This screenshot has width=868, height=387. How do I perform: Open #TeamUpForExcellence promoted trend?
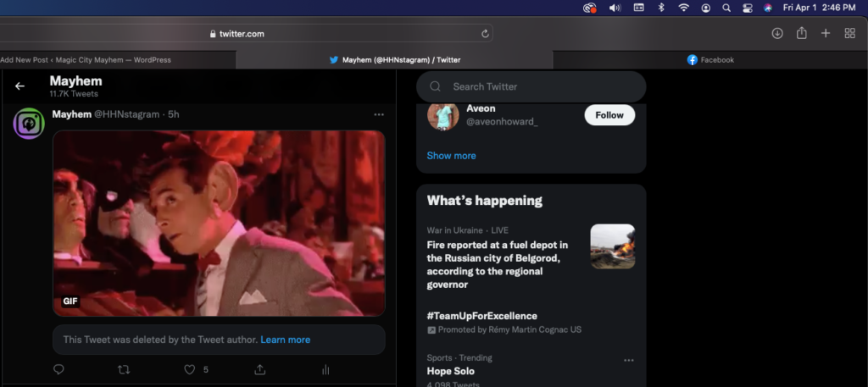481,316
